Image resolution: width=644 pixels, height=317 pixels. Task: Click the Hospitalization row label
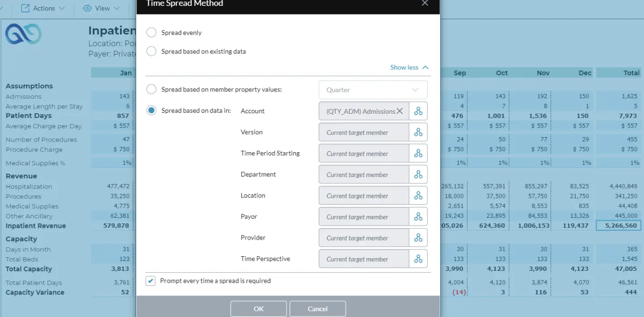[29, 187]
